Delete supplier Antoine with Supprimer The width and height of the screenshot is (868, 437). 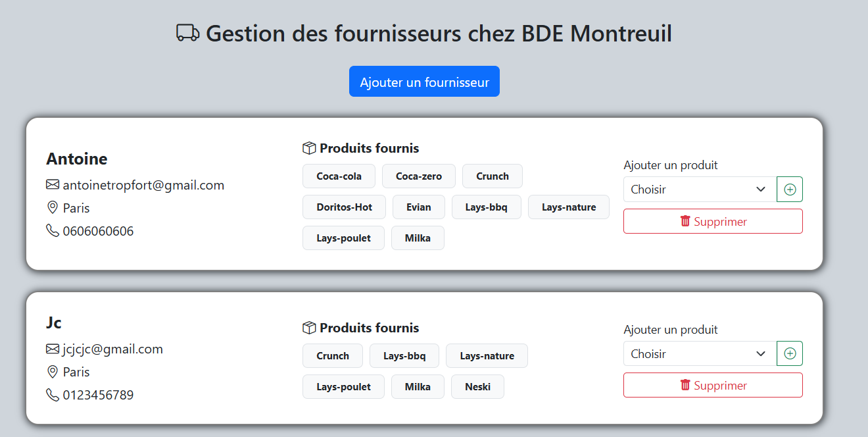tap(713, 221)
